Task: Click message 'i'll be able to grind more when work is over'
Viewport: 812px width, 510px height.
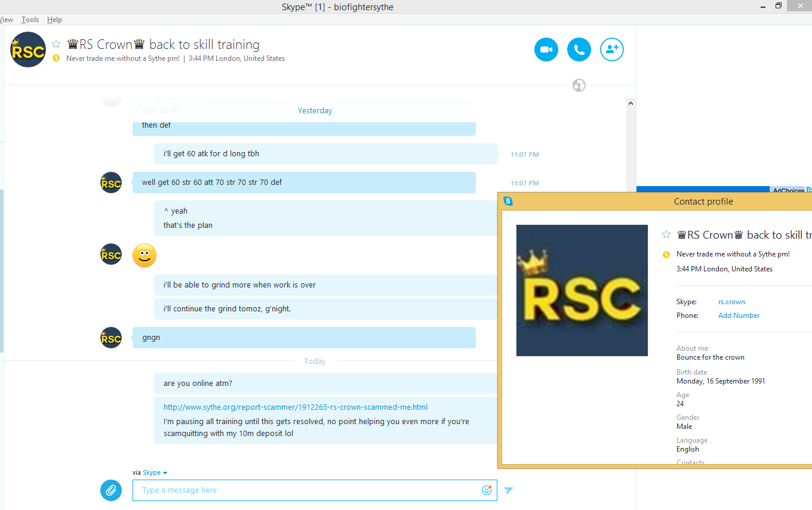Action: pyautogui.click(x=325, y=285)
